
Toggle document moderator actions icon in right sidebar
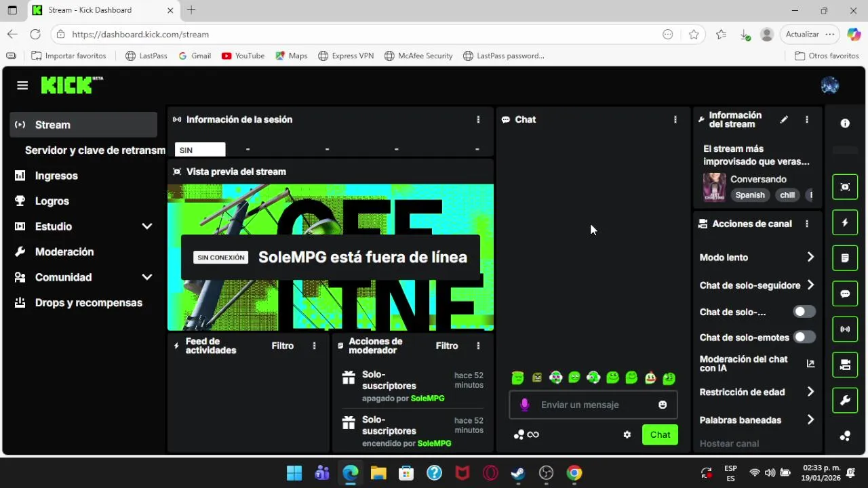(845, 258)
